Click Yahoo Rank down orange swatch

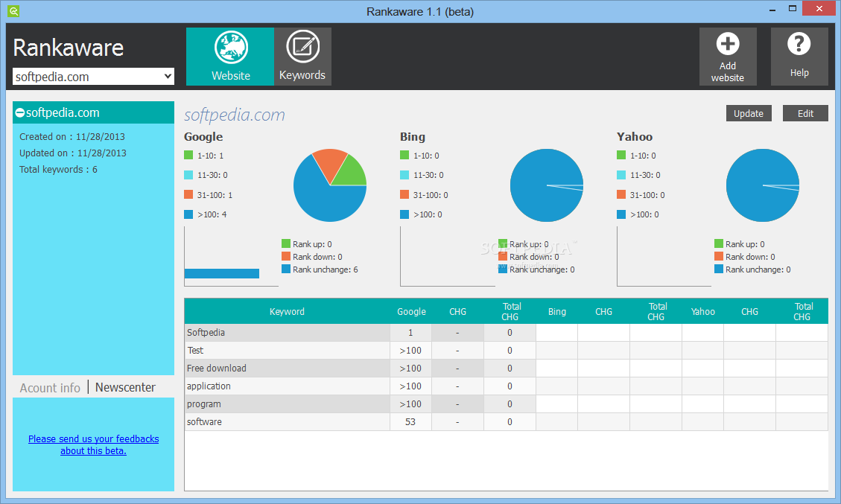tap(719, 256)
